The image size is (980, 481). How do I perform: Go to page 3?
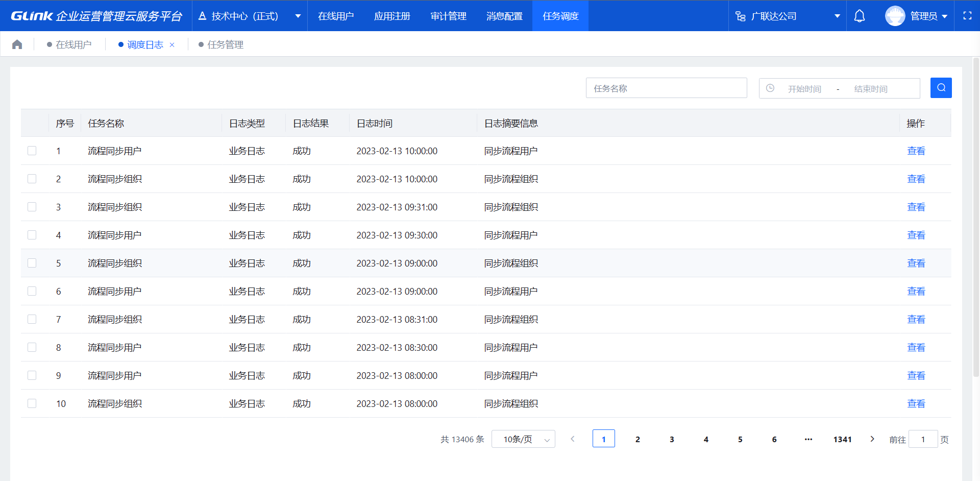[x=672, y=439]
